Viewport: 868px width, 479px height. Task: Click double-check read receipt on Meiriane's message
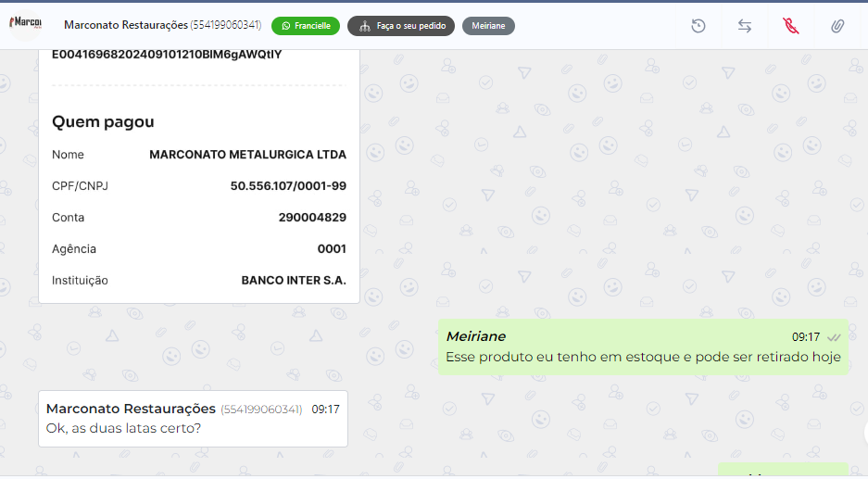834,337
